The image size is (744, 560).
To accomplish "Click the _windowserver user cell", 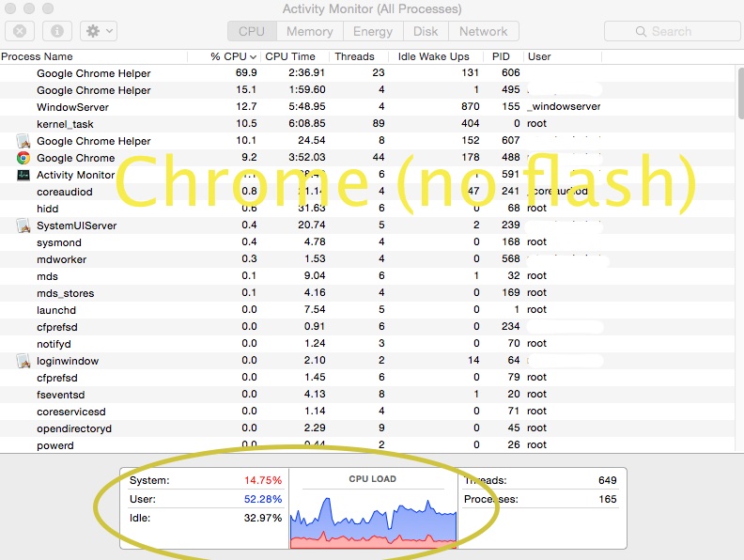I will pyautogui.click(x=564, y=107).
